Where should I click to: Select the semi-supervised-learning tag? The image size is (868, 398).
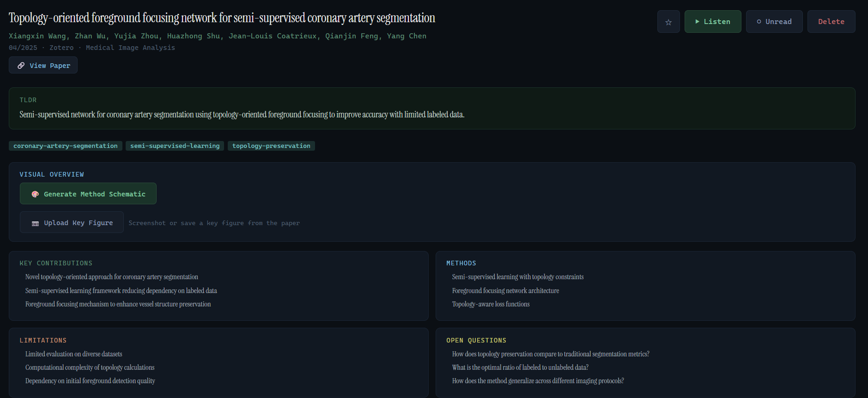(x=175, y=146)
